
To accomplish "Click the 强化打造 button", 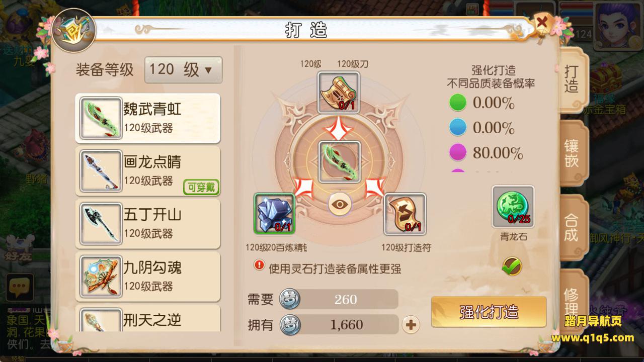I will [x=489, y=312].
